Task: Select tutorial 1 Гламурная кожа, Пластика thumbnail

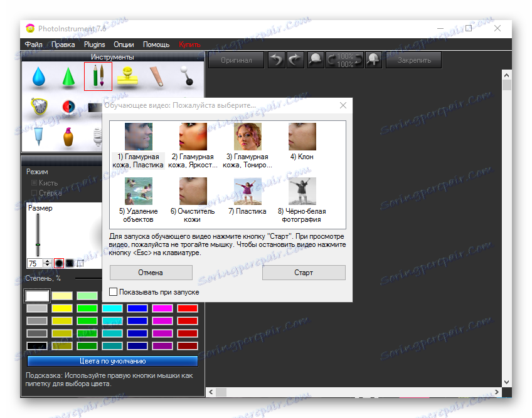Action: [139, 137]
